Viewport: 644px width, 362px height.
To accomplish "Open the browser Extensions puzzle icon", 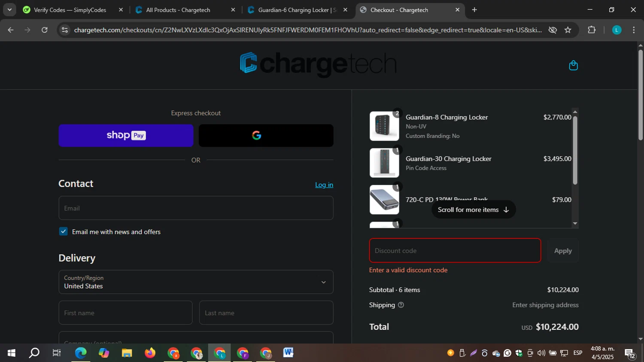I will tap(592, 30).
